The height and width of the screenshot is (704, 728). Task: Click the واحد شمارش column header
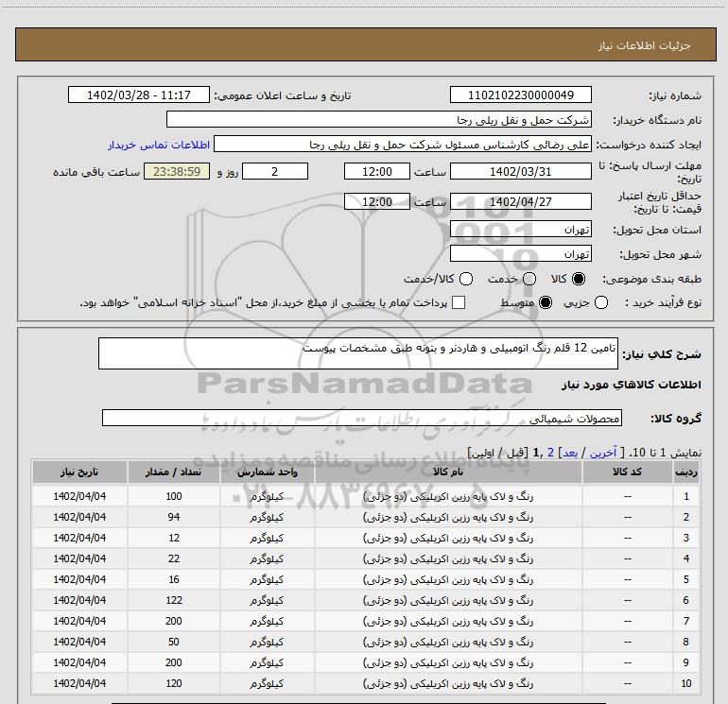(x=268, y=472)
